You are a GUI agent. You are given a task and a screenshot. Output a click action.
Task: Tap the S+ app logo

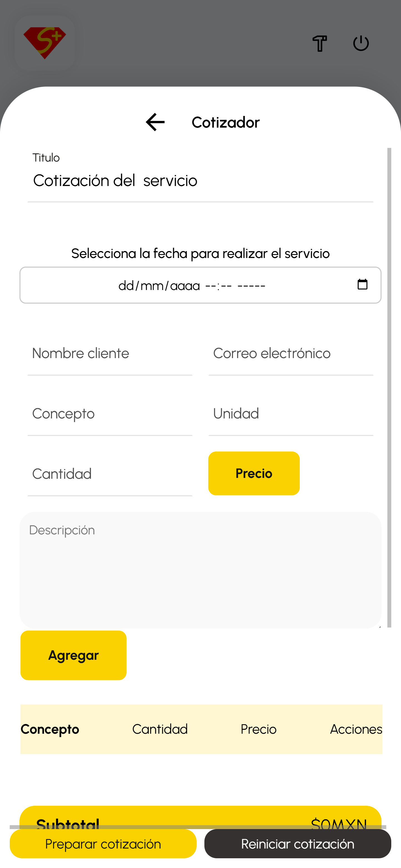tap(44, 43)
